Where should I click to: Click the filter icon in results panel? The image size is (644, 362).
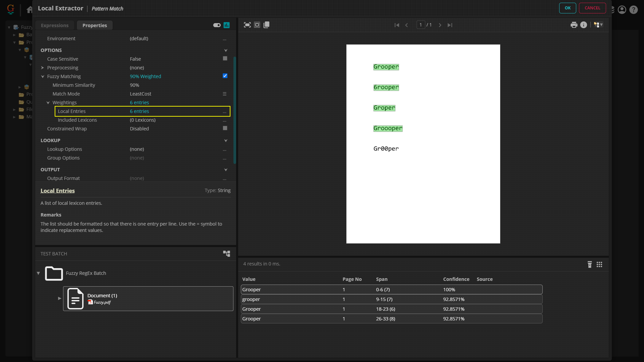[590, 264]
